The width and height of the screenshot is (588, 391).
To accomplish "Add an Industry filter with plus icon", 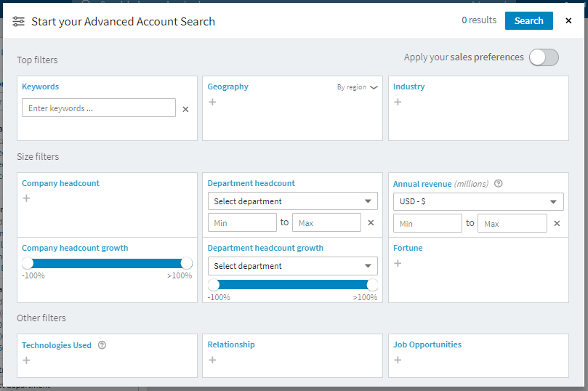I will pos(398,102).
